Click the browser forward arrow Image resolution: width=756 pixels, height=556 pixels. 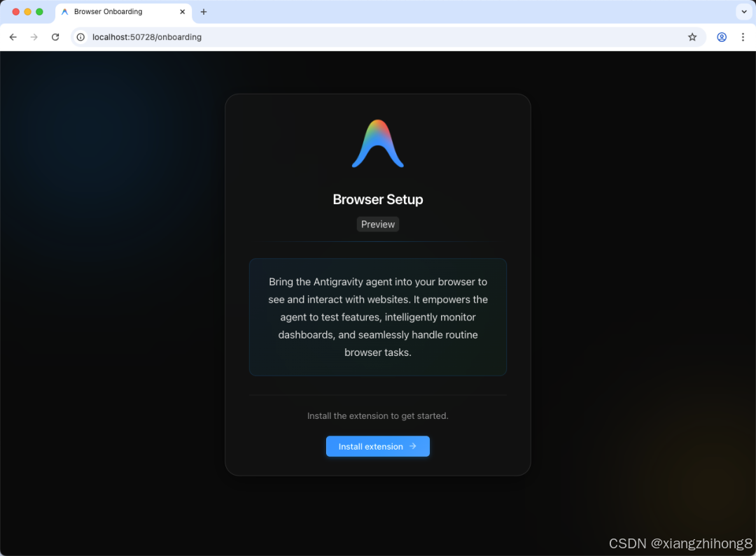(34, 37)
